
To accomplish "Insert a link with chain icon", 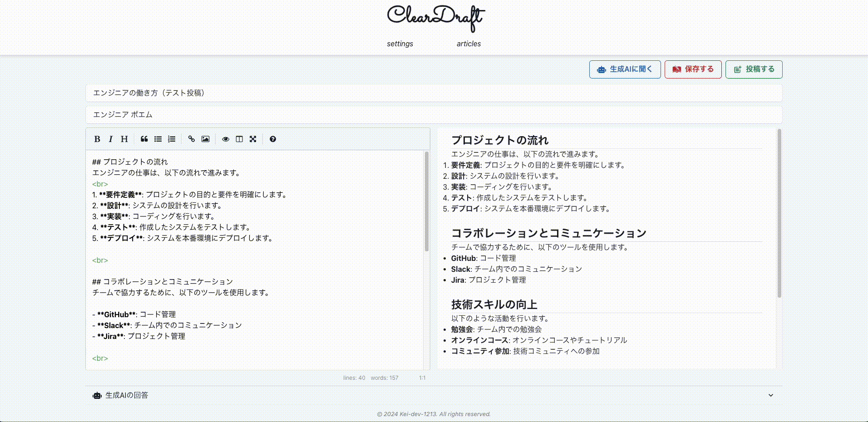I will click(x=192, y=139).
